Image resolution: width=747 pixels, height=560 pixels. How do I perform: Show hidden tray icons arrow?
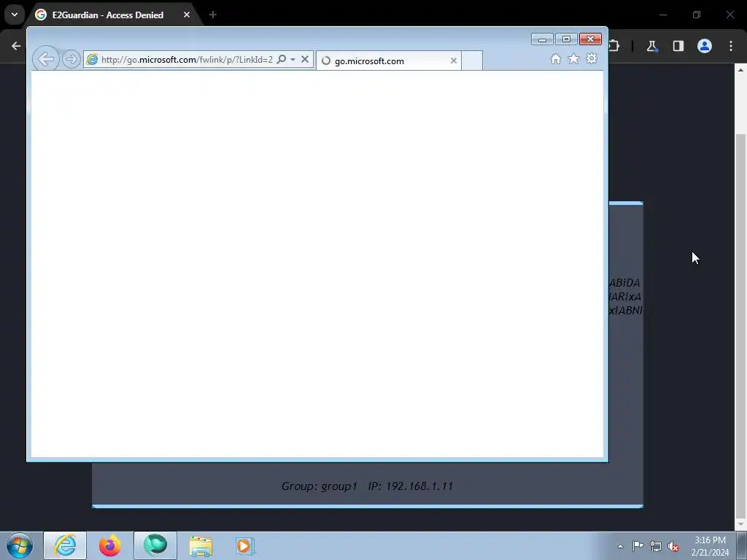[x=620, y=546]
